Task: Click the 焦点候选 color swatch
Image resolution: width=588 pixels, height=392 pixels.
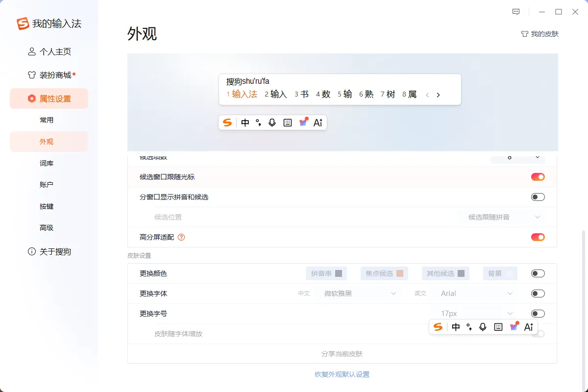Action: click(384, 273)
